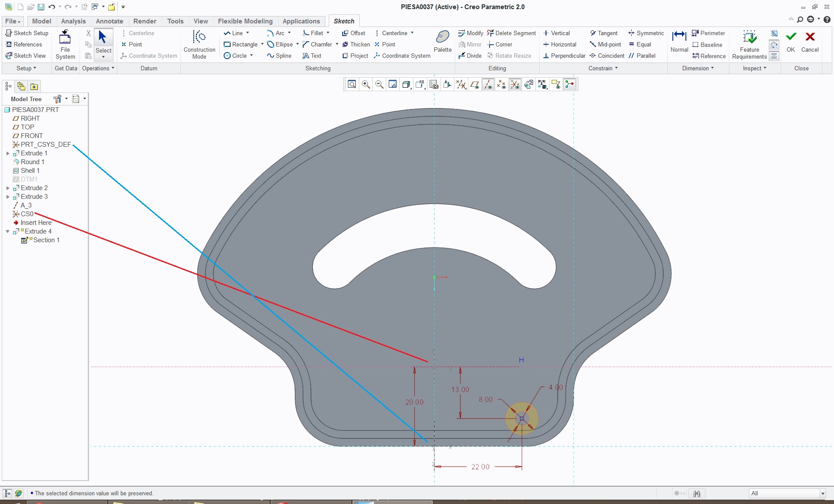Click the Zoom In magnifier icon
Viewport: 834px width, 504px height.
[x=366, y=85]
